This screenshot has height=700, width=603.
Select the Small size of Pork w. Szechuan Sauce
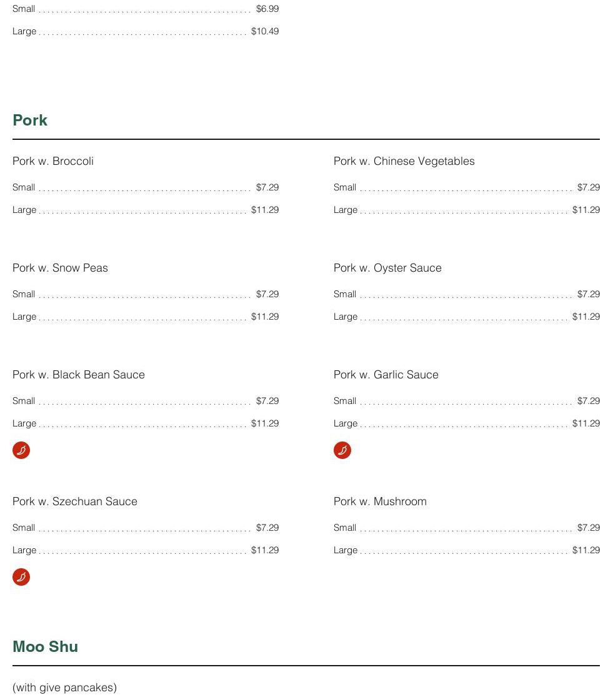point(24,528)
